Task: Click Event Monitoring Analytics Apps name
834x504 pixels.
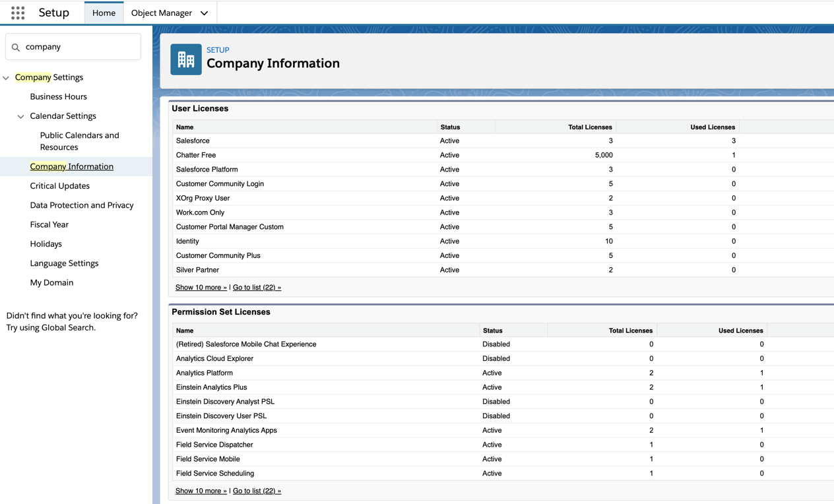Action: [226, 430]
